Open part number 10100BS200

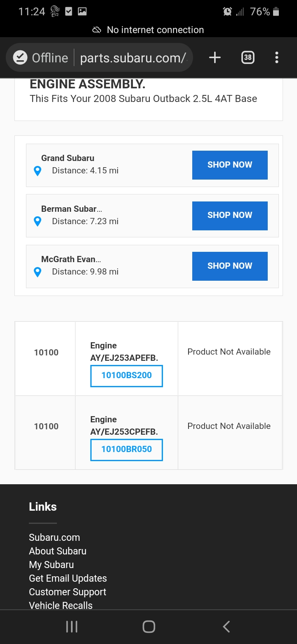(x=127, y=376)
